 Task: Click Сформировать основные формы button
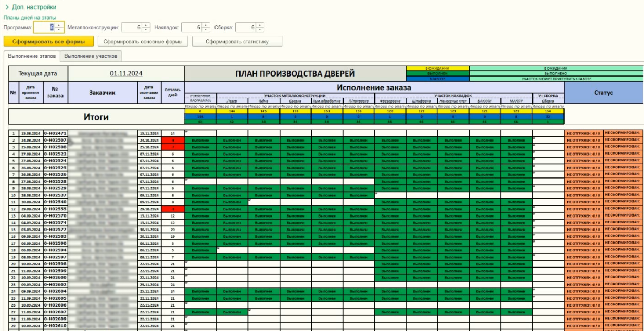143,41
